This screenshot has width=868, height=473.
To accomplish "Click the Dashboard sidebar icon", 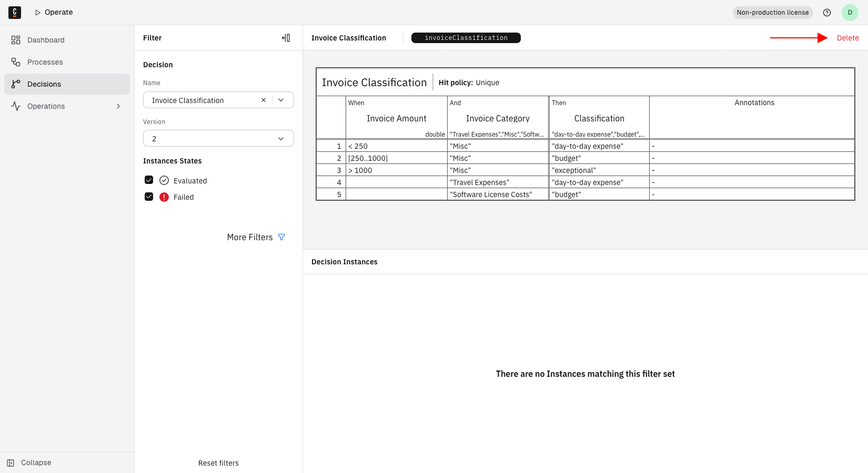I will pos(16,40).
